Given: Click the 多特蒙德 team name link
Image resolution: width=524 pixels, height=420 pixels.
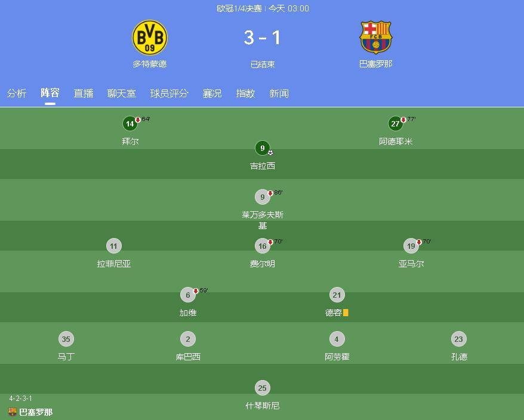Looking at the screenshot, I should tap(150, 64).
